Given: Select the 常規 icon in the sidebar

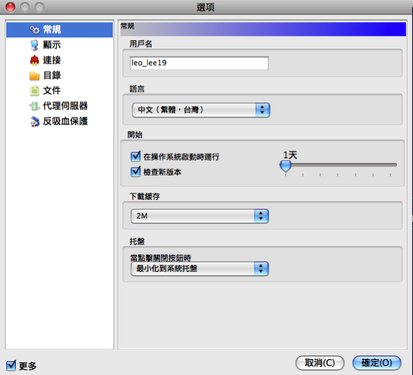Looking at the screenshot, I should (34, 30).
